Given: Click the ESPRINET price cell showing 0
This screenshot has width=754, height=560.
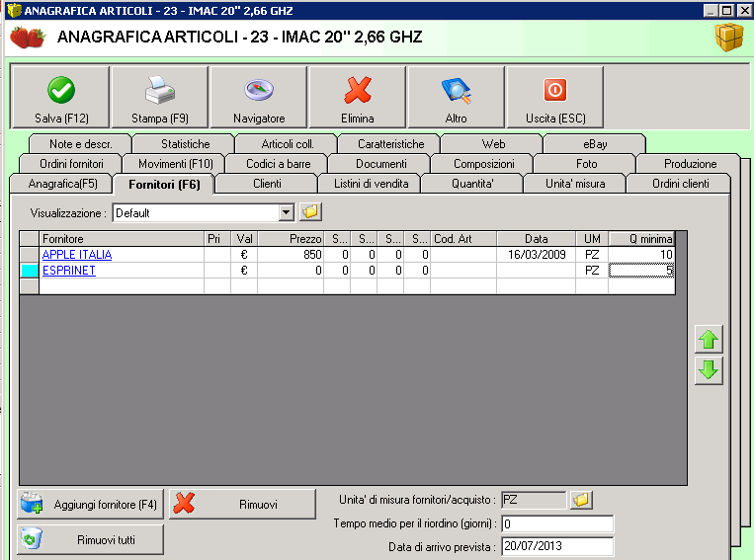Looking at the screenshot, I should click(x=291, y=271).
